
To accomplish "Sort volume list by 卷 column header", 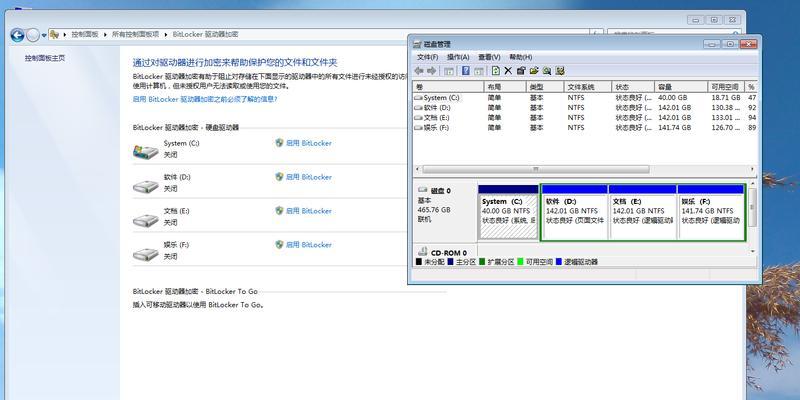I will click(448, 87).
